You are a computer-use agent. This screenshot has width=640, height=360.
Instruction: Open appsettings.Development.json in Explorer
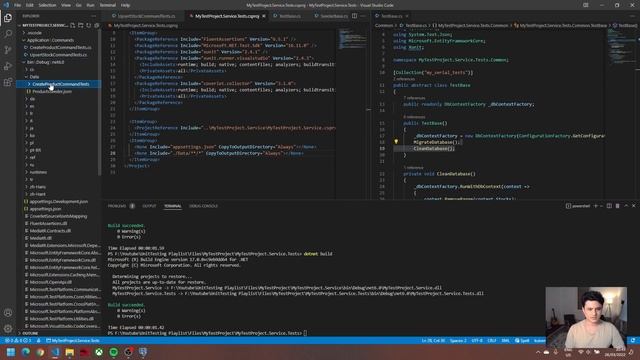click(58, 202)
